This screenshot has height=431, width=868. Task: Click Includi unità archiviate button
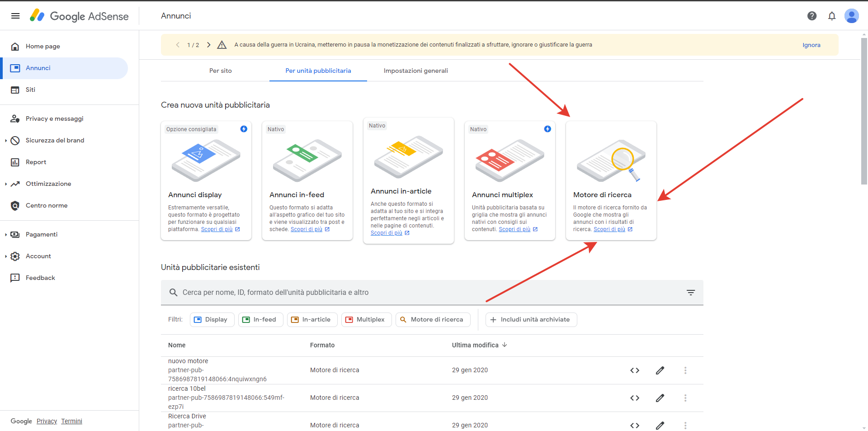(x=531, y=320)
